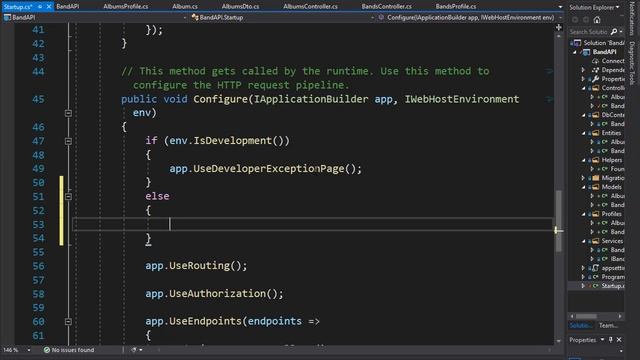
Task: Auto-hide Properties panel with pin icon
Action: pyautogui.click(x=611, y=340)
